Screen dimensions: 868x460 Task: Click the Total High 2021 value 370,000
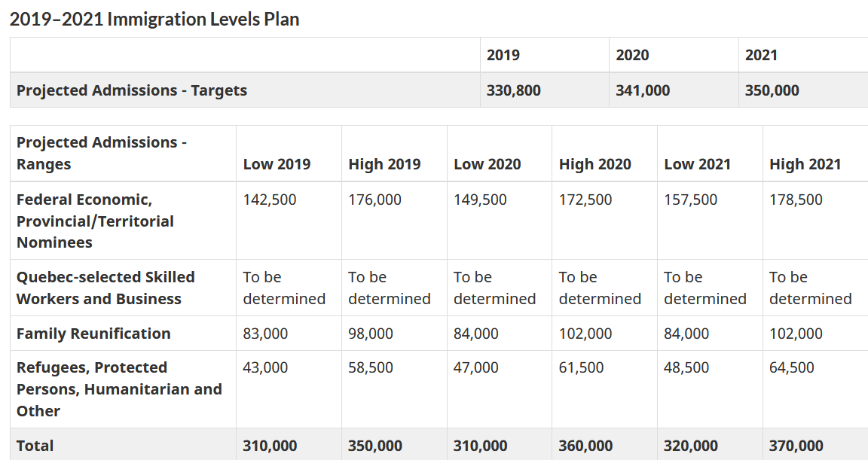pos(796,446)
